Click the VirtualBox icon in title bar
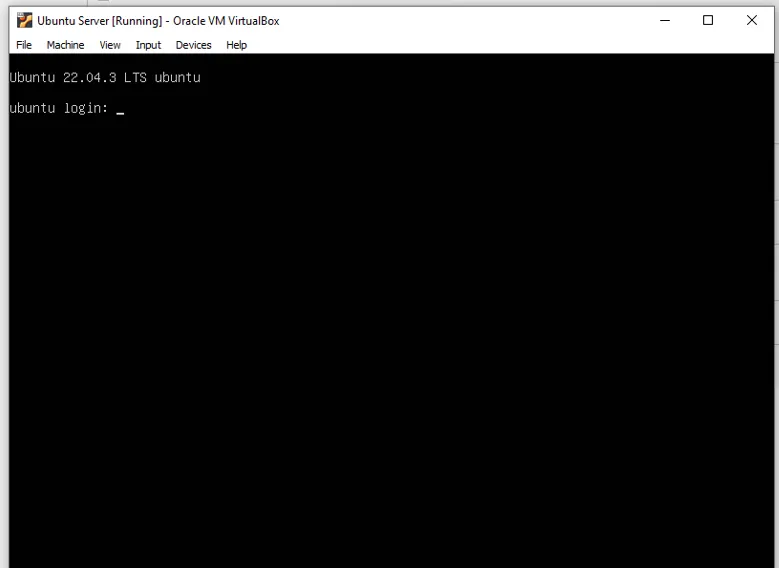 24,20
